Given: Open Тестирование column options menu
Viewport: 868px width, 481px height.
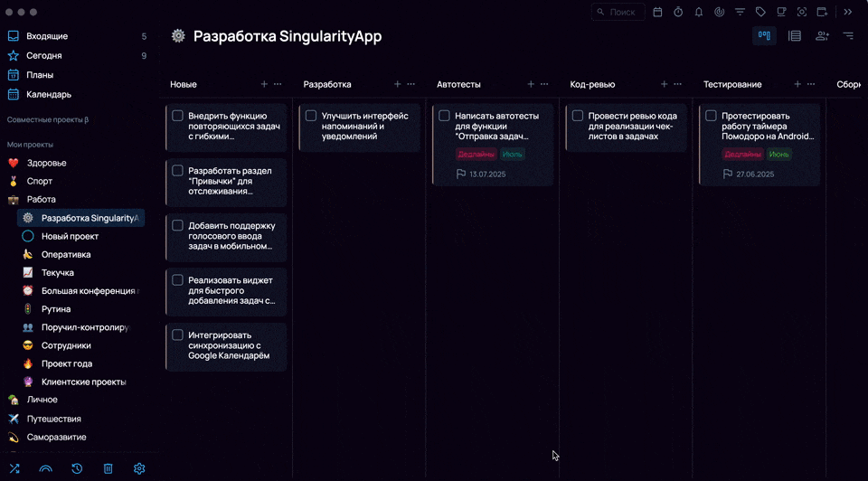Looking at the screenshot, I should pyautogui.click(x=812, y=84).
